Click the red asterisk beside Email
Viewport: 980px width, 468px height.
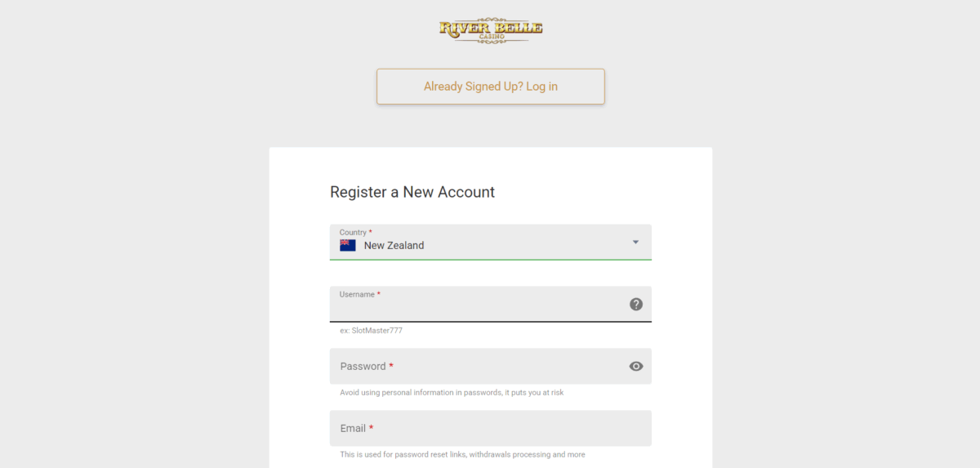(x=372, y=427)
